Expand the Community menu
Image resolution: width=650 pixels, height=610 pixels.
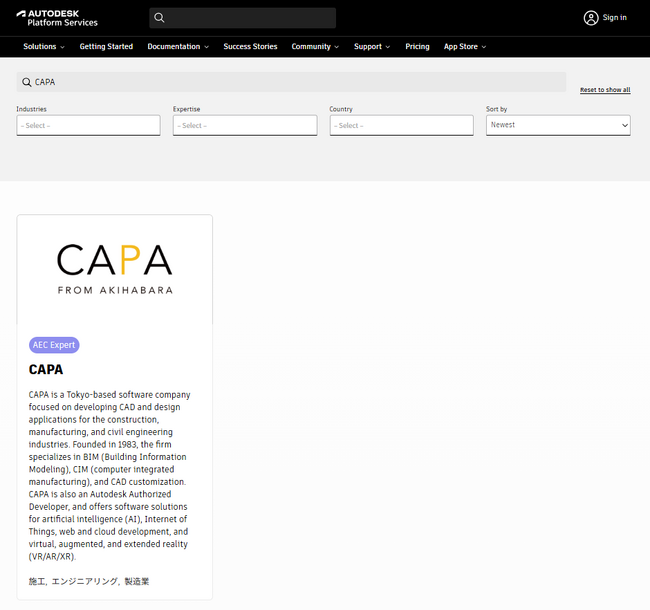click(x=315, y=46)
